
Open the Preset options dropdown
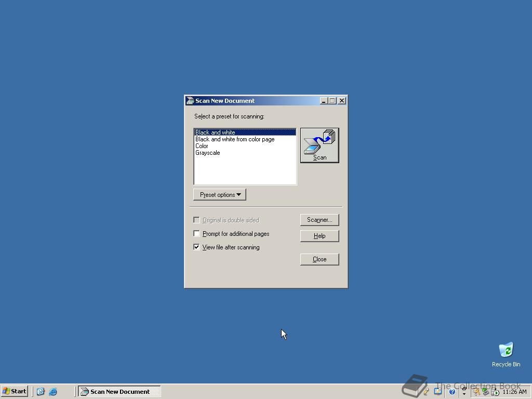[x=220, y=195]
